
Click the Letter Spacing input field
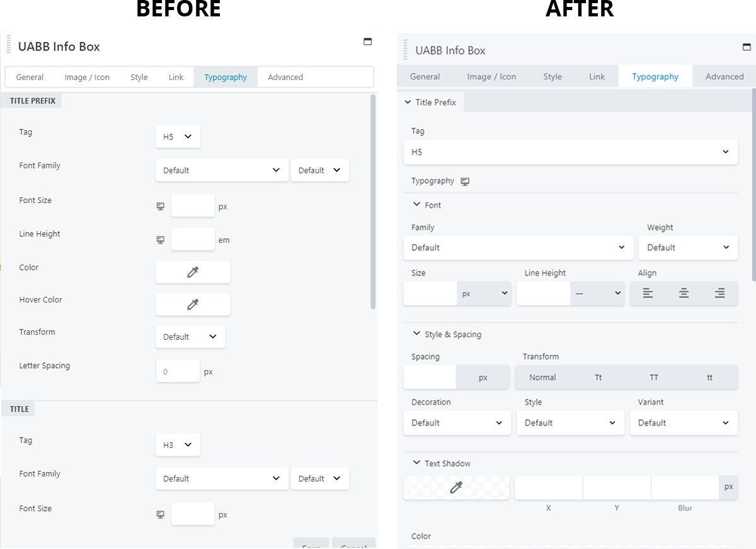178,371
